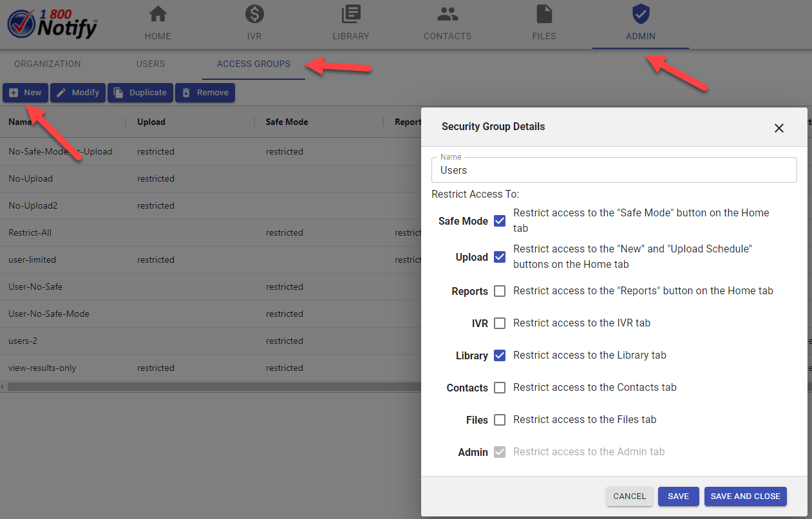Click the Duplicate toolbar button
This screenshot has height=519, width=812.
(141, 93)
